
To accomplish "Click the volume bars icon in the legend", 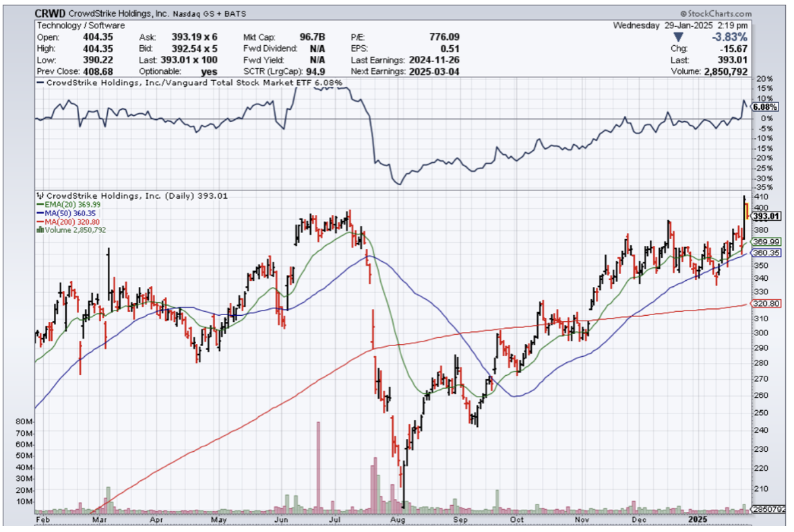I will 39,230.
